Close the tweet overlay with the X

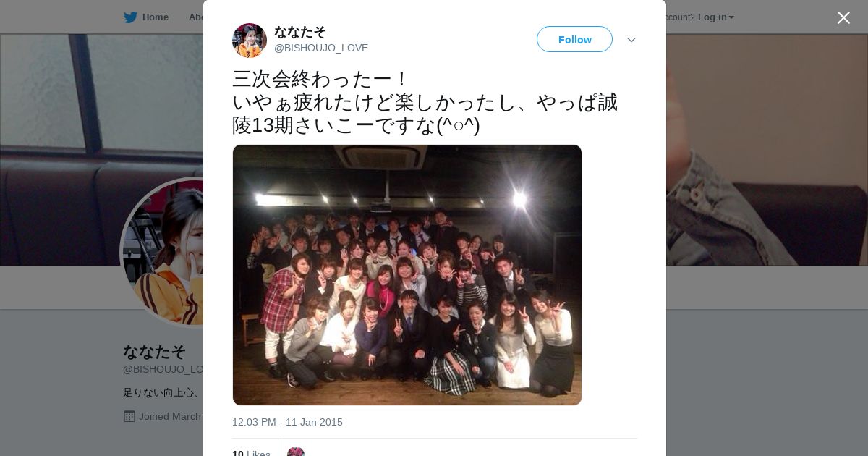pyautogui.click(x=843, y=17)
